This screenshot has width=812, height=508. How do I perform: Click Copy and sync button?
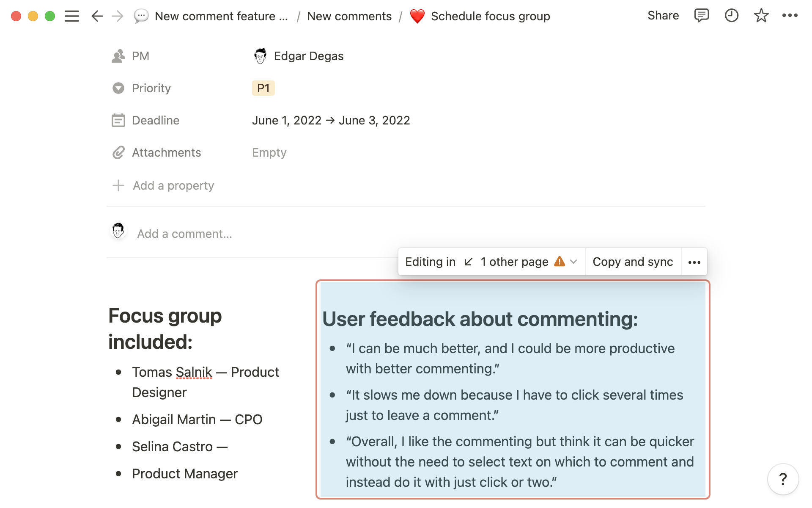[x=633, y=262]
